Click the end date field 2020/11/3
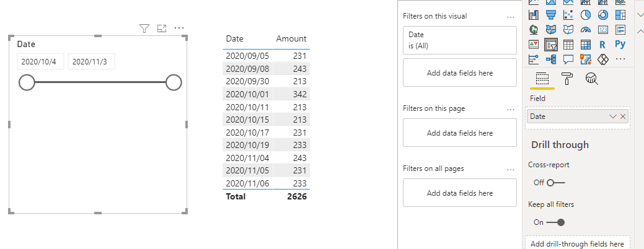The width and height of the screenshot is (644, 249). coord(91,61)
